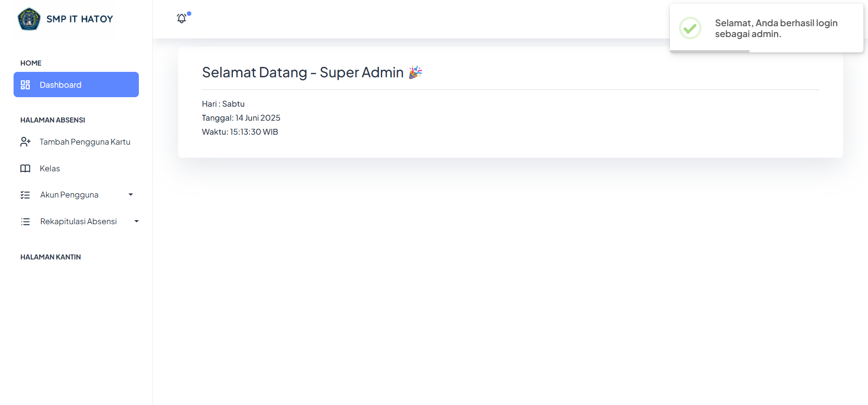Click the list icon beside Rekapitulasi Absensi
This screenshot has height=405, width=868.
[x=25, y=221]
